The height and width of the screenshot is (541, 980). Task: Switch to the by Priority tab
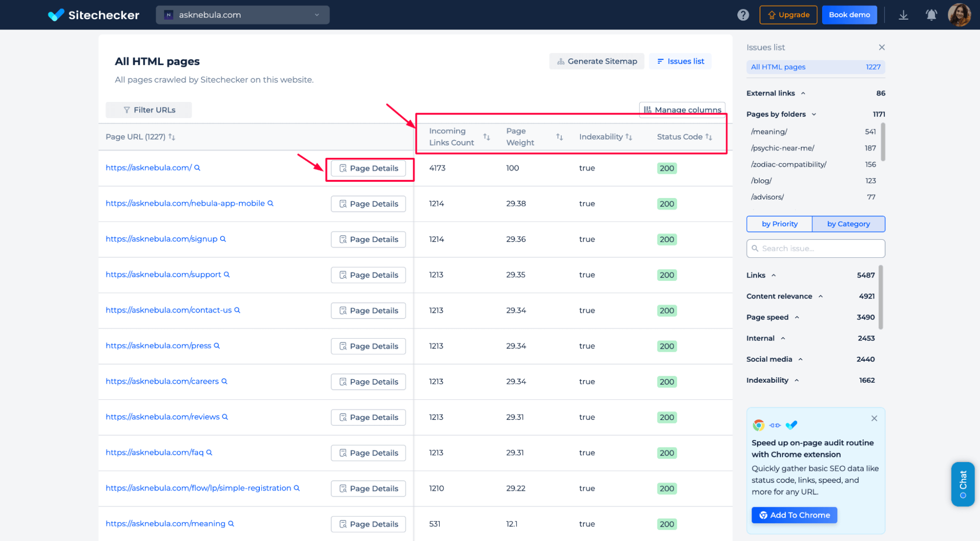coord(779,224)
